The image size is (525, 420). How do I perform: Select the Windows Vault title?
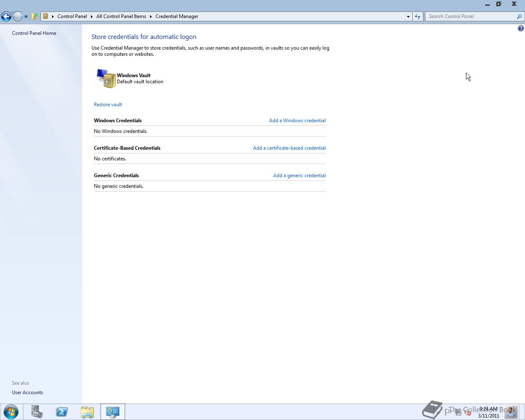[134, 75]
